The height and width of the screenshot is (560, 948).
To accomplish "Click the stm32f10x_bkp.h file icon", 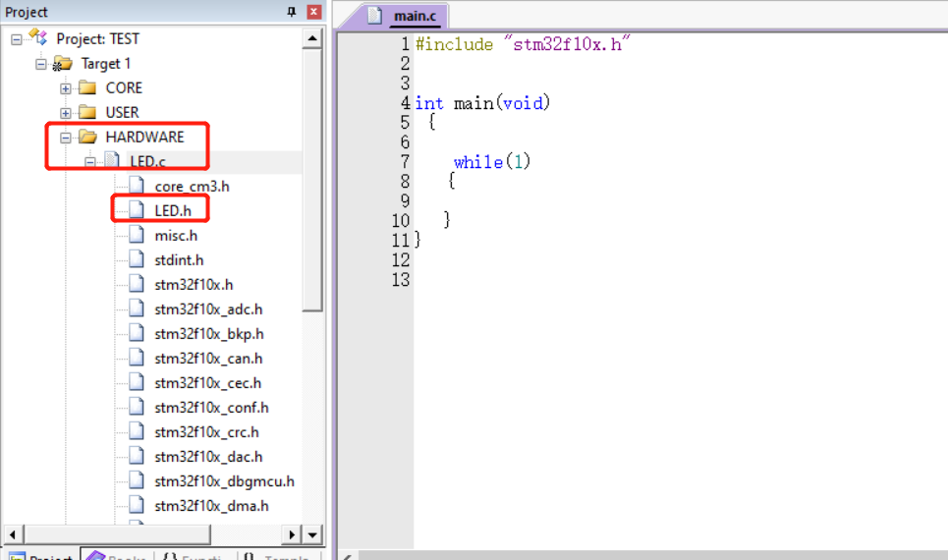I will point(137,333).
